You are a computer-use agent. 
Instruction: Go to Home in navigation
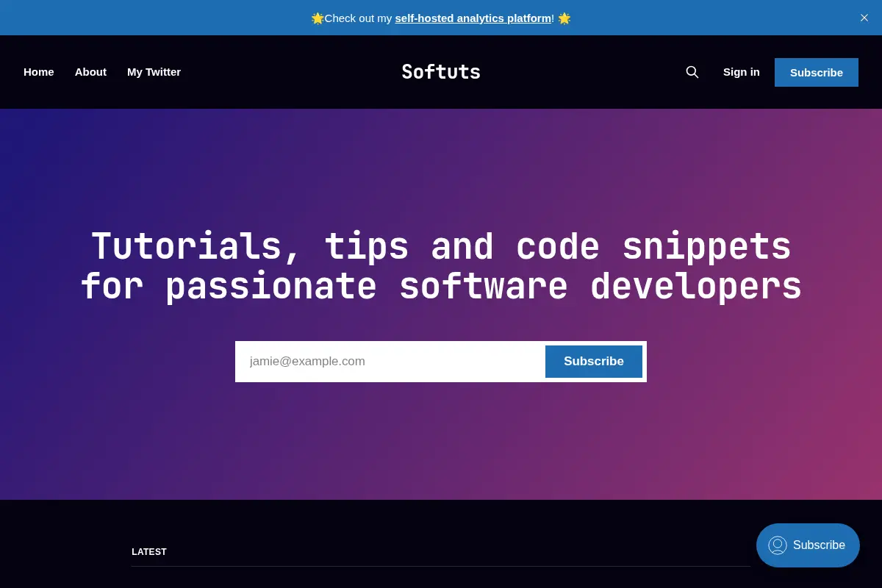pos(39,72)
